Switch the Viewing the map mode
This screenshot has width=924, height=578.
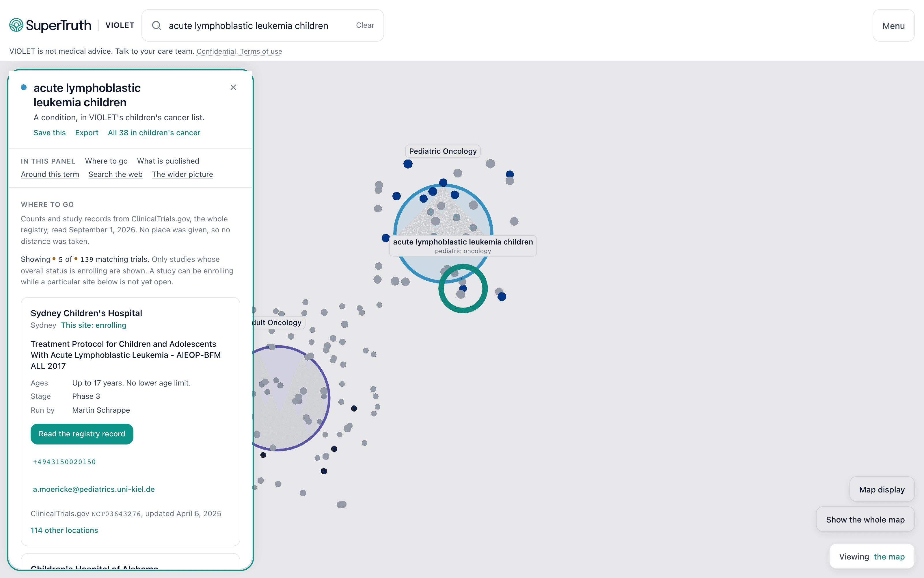[x=872, y=557]
